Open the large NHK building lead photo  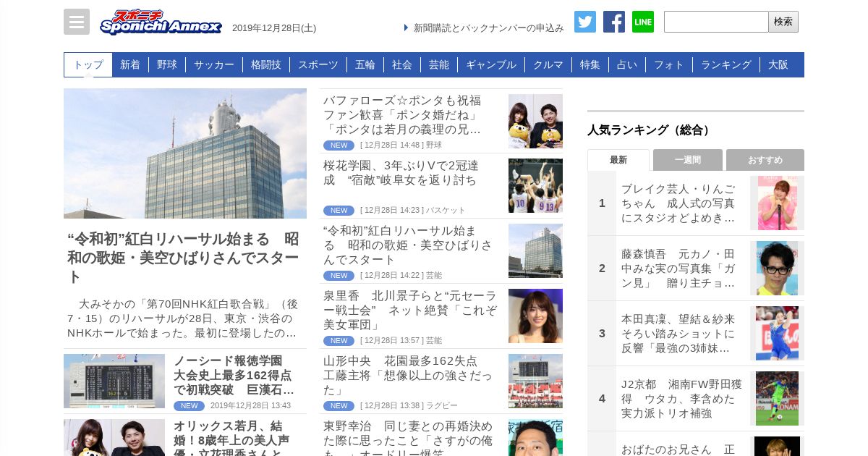pos(185,153)
